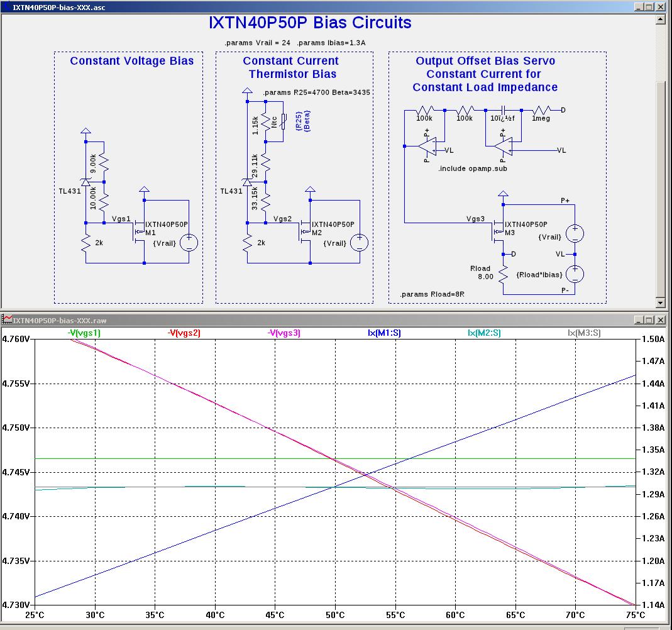Viewport: 672px width, 630px height.
Task: Click the right op-amp symbol in servo
Action: [x=503, y=146]
